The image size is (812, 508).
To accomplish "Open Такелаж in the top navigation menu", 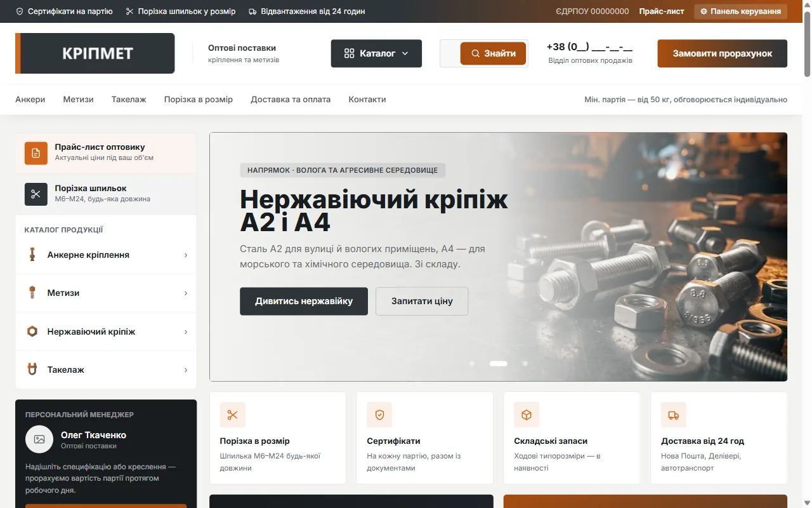I will click(129, 99).
